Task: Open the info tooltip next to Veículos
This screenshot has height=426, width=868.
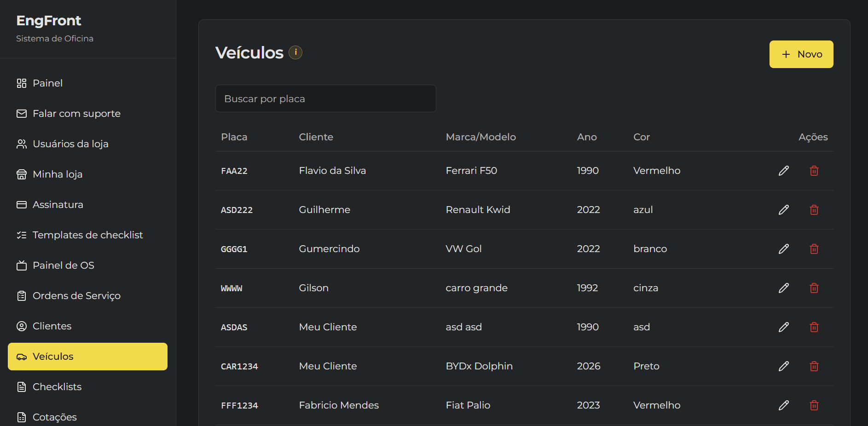Action: [295, 52]
